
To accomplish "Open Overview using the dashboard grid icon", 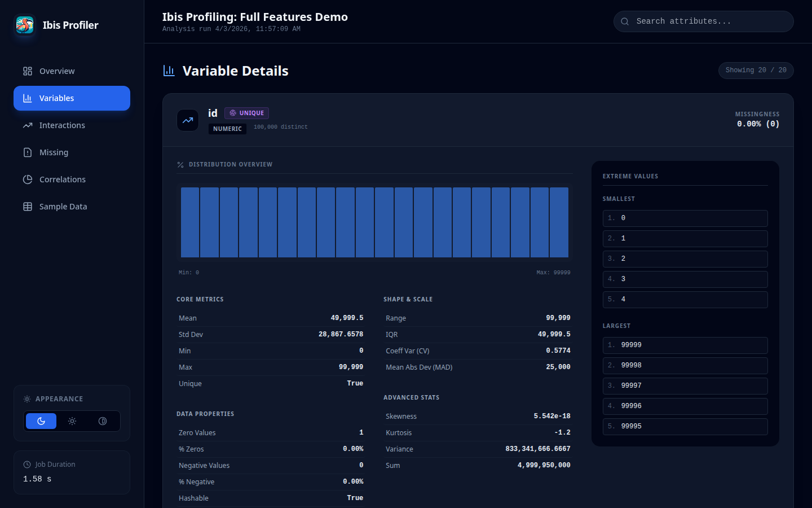I will (x=27, y=71).
